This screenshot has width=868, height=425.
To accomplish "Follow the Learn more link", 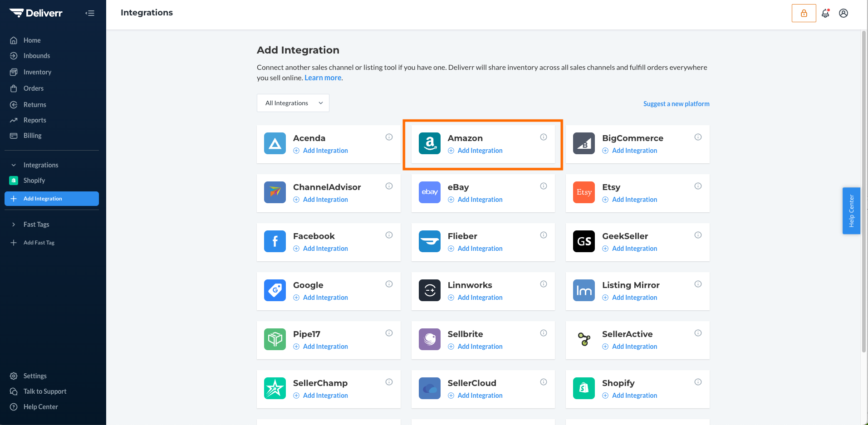I will [x=323, y=78].
